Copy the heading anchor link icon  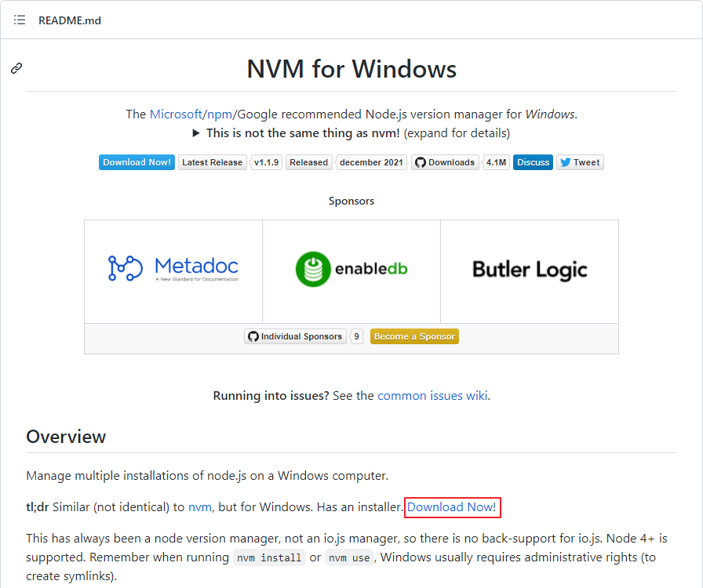16,68
